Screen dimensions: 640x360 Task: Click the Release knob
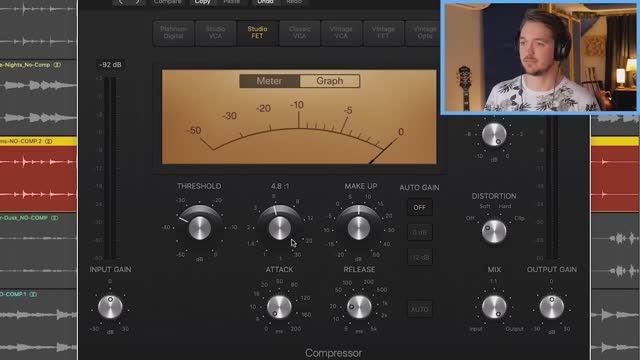359,307
